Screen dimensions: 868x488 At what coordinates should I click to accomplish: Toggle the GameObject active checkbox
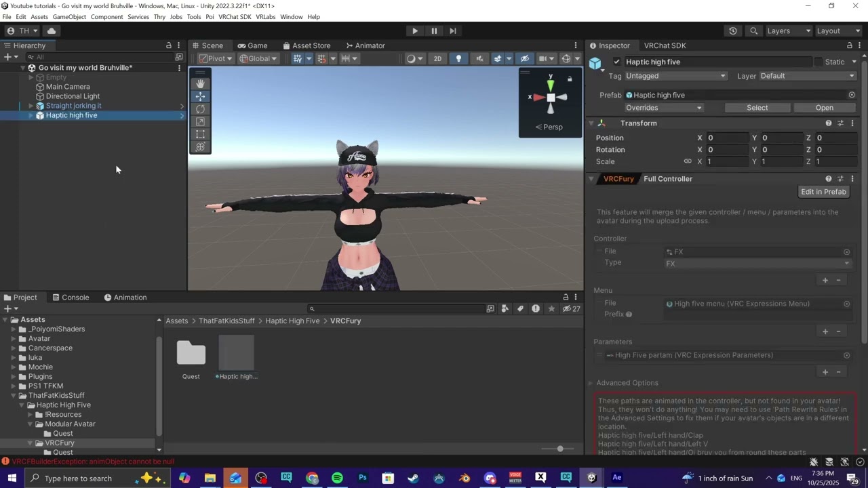point(616,62)
